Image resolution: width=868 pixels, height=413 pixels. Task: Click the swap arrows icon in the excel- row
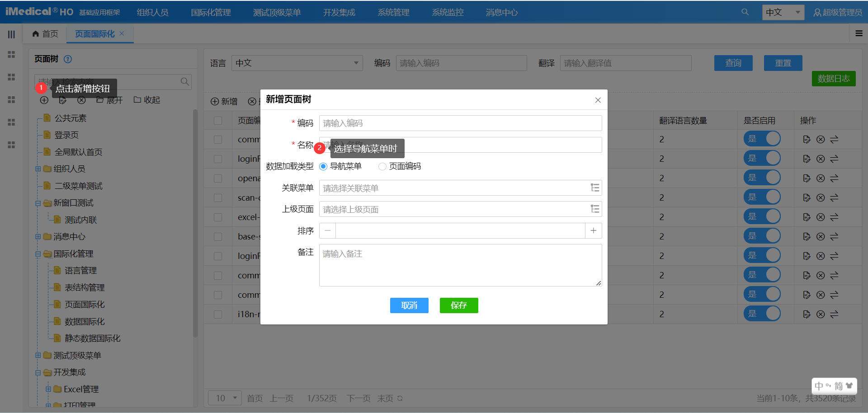coord(834,217)
